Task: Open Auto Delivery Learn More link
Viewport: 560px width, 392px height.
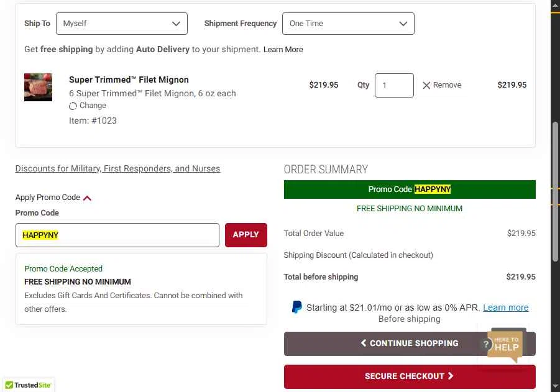Action: [283, 50]
